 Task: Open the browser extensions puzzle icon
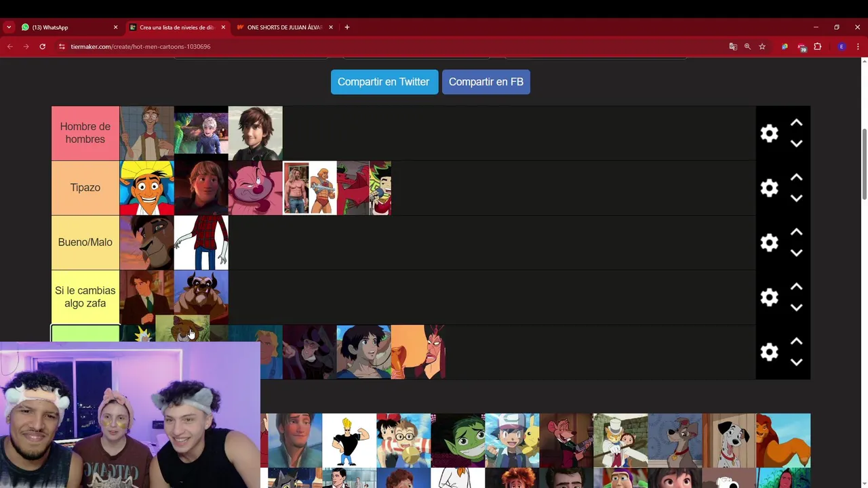[818, 47]
